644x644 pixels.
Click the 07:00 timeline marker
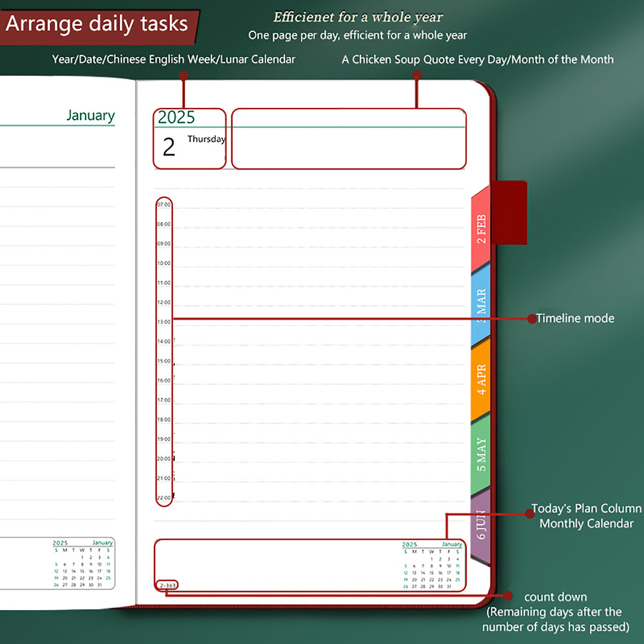(x=164, y=204)
